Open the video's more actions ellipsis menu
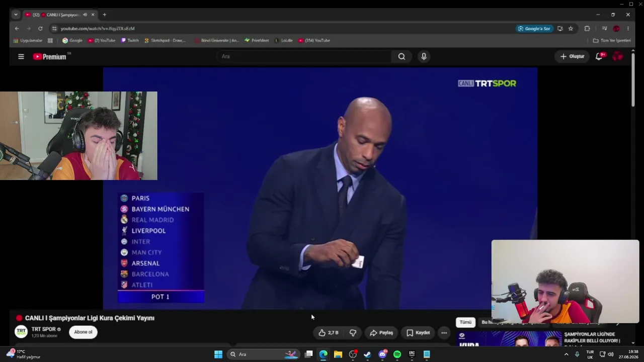This screenshot has height=362, width=644. (444, 333)
